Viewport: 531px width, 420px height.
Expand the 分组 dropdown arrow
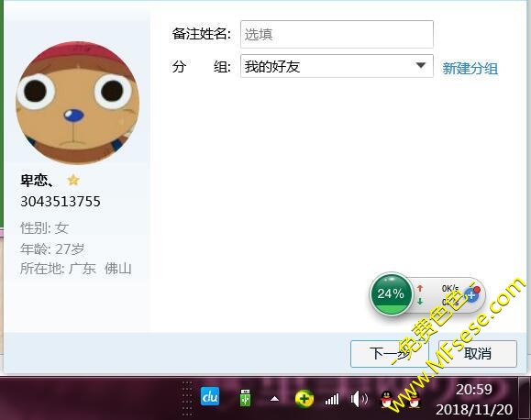[421, 65]
